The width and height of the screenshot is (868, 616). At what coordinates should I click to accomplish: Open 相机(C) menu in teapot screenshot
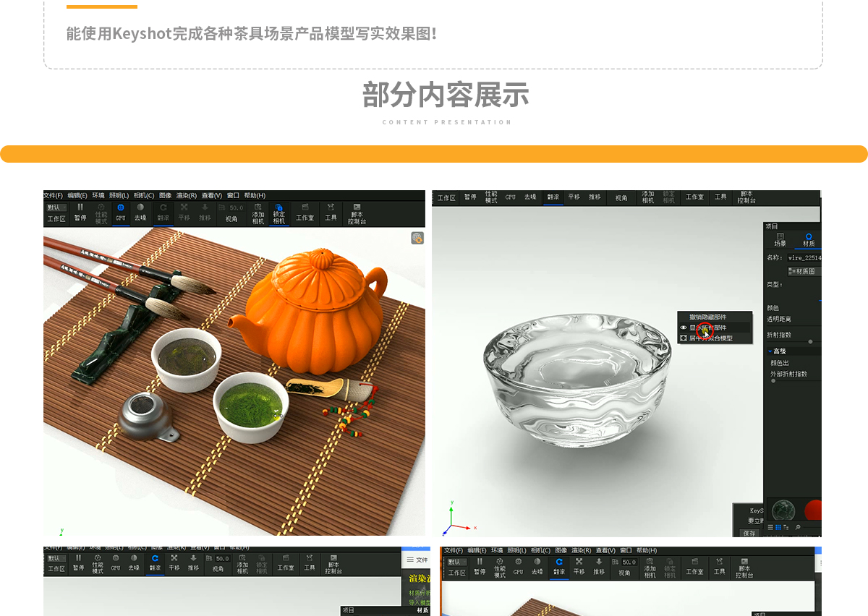coord(144,195)
